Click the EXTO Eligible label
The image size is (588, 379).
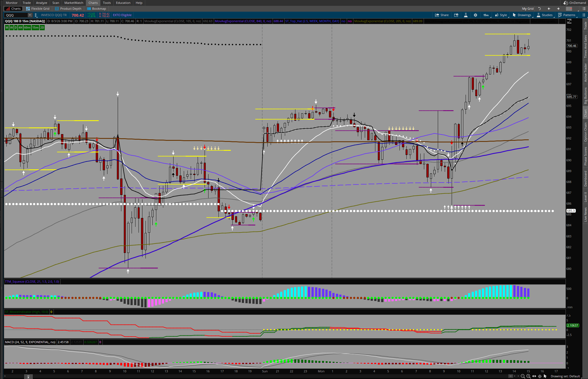click(x=122, y=15)
